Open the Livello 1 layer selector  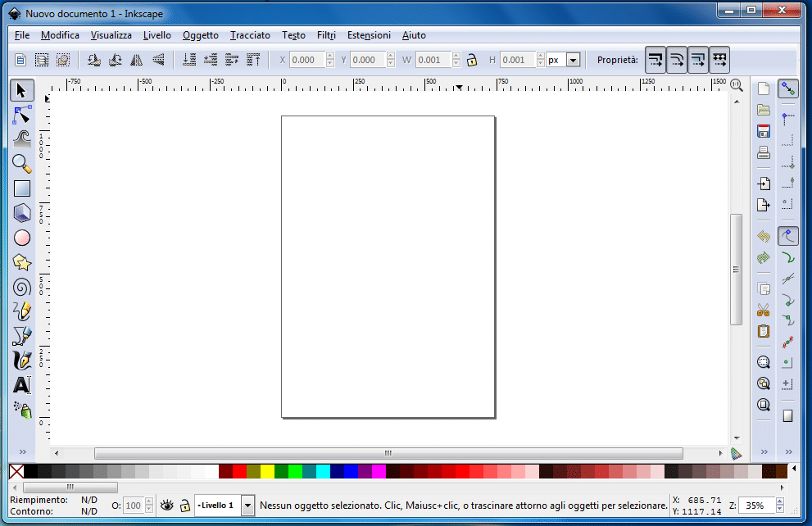tap(247, 506)
